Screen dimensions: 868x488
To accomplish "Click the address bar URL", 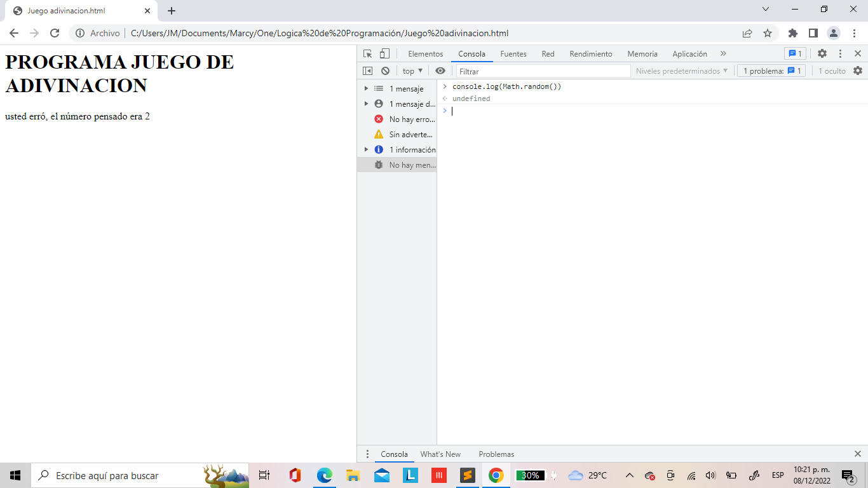I will pyautogui.click(x=320, y=33).
